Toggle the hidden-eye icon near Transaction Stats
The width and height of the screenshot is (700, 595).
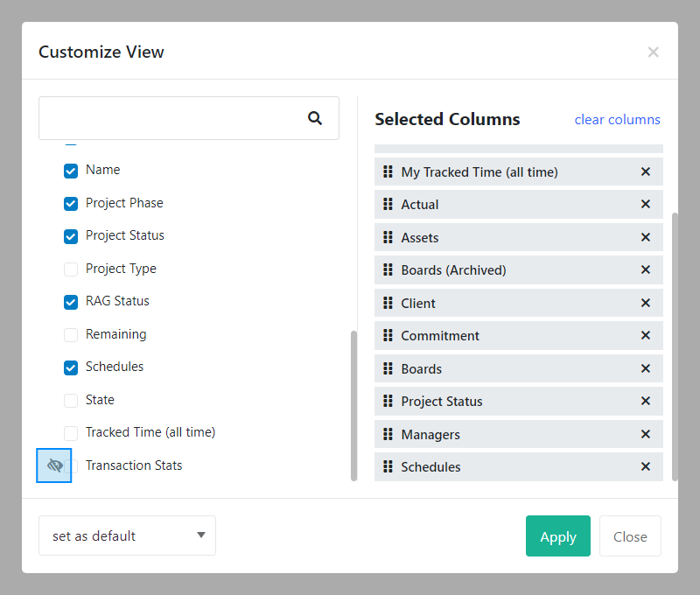(x=53, y=465)
